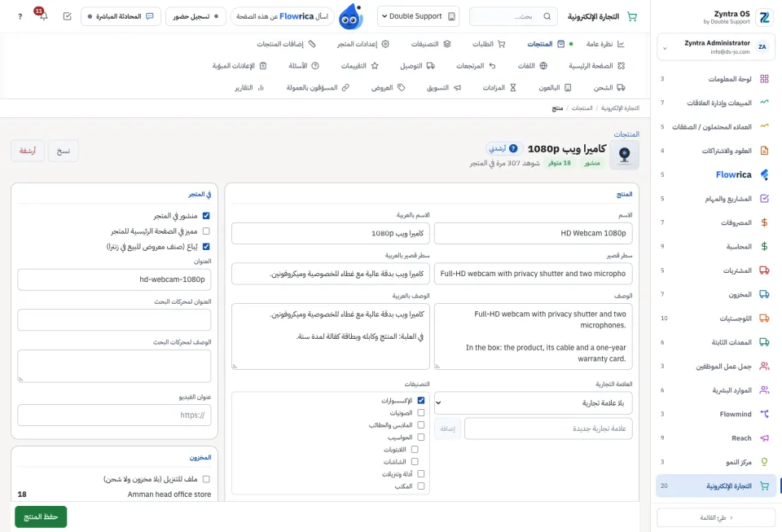
Task: Open إعدادات المتجر store settings tab
Action: click(x=362, y=44)
